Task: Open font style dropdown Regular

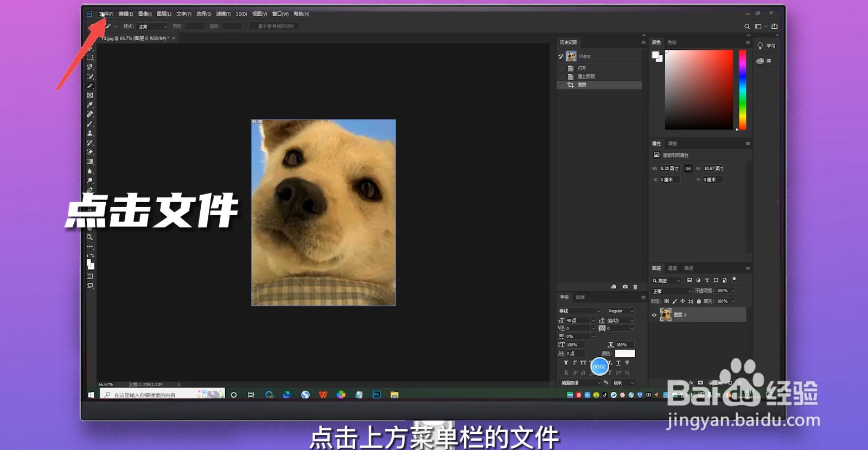Action: 621,311
